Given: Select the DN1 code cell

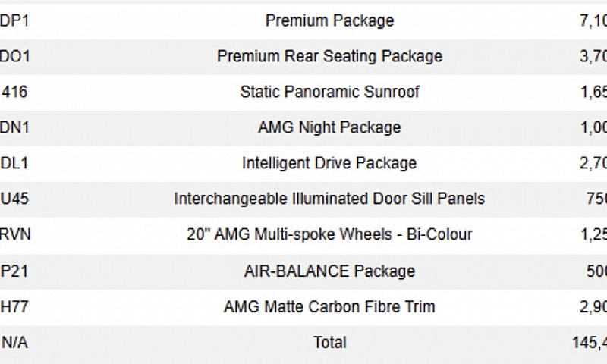Looking at the screenshot, I should tap(14, 127).
